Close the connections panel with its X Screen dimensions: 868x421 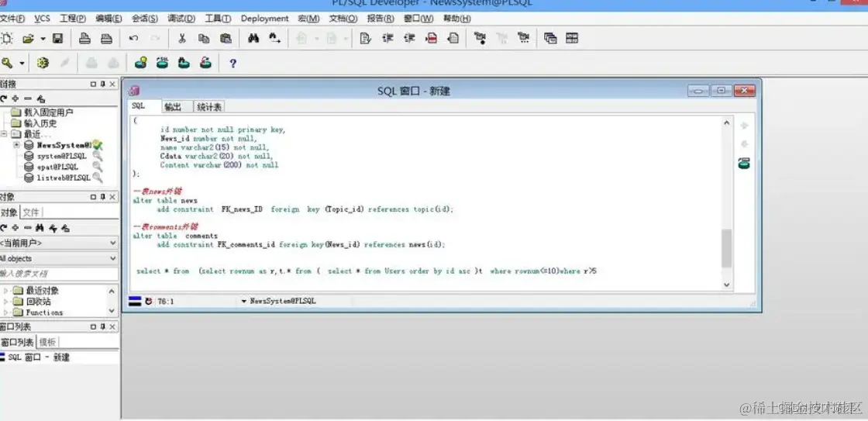(112, 85)
